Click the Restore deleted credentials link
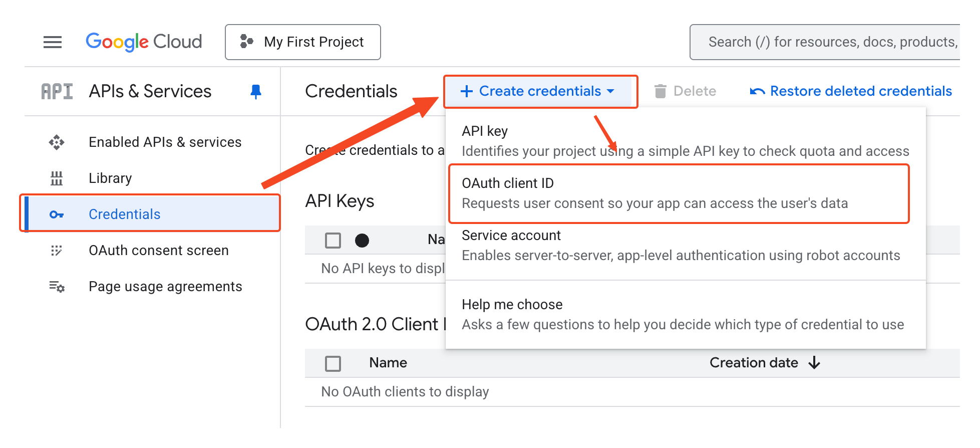980x448 pixels. pos(850,91)
